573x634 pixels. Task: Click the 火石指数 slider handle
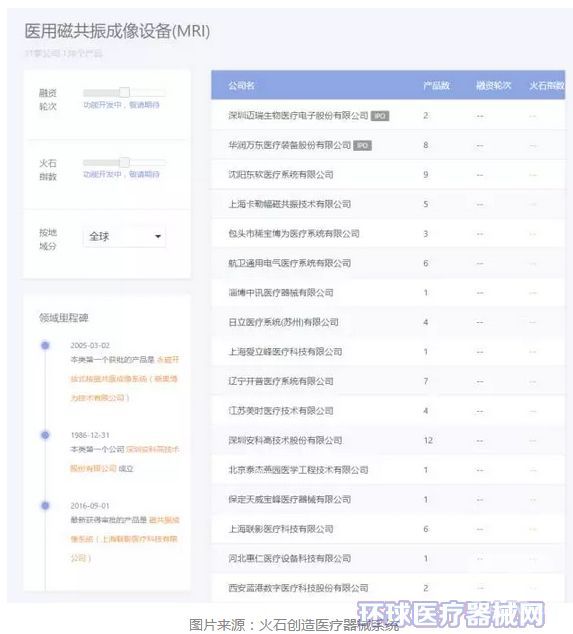pyautogui.click(x=124, y=163)
